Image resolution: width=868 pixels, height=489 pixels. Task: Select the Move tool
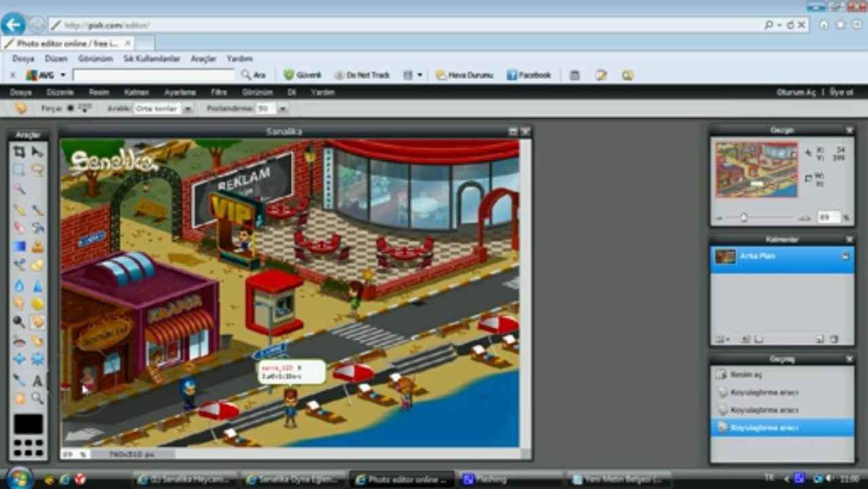point(37,151)
